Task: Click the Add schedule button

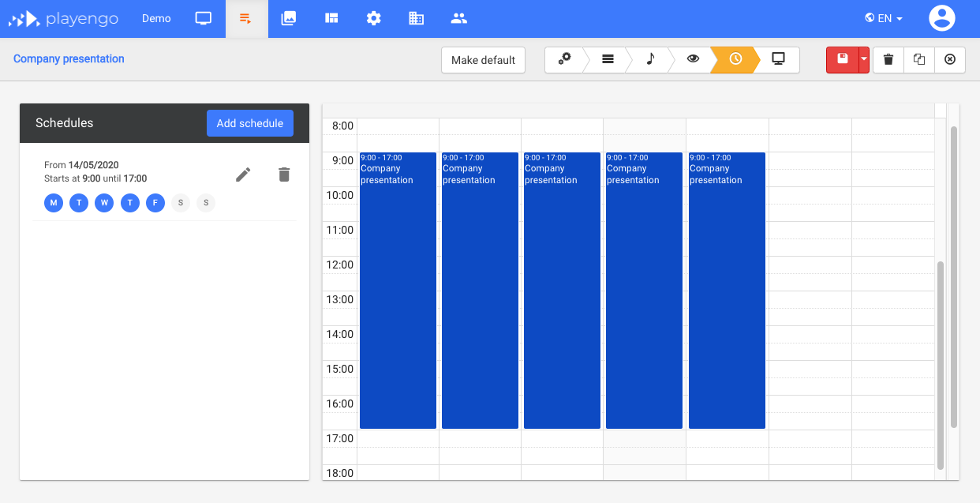Action: pyautogui.click(x=250, y=123)
